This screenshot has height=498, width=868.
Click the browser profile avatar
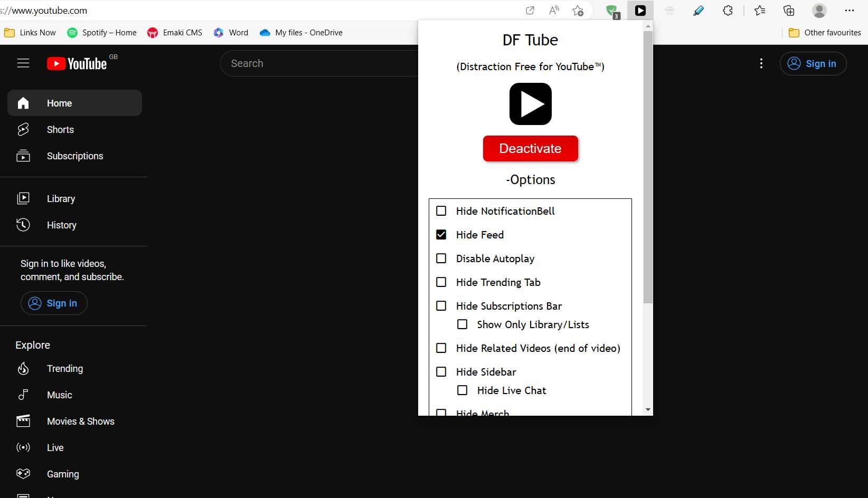coord(819,11)
